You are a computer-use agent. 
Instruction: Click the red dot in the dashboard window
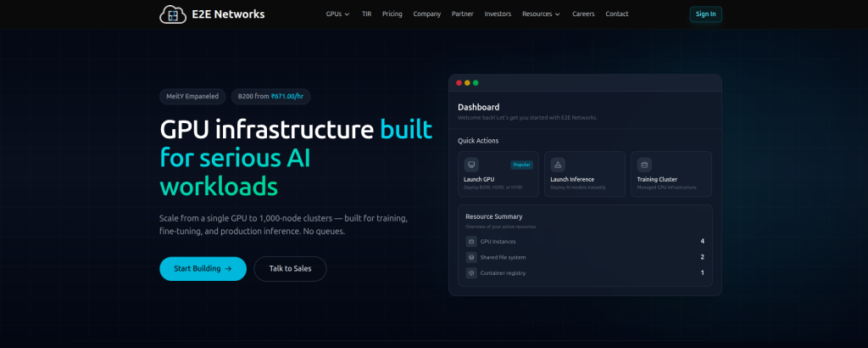[x=459, y=83]
